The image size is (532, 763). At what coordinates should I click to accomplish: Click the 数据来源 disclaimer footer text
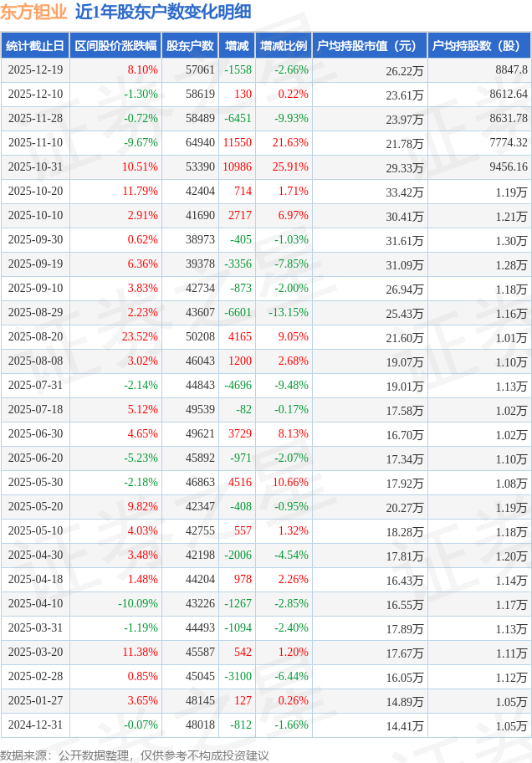click(x=135, y=755)
